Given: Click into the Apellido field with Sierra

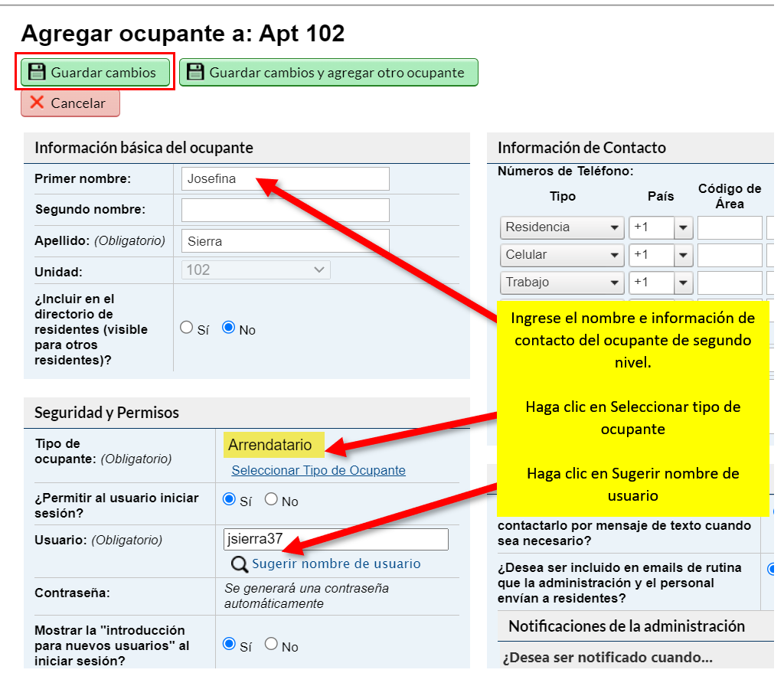Looking at the screenshot, I should point(285,241).
